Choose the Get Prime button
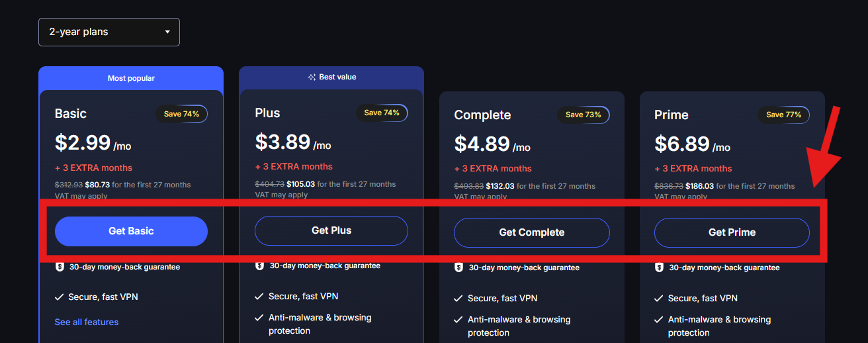The image size is (868, 343). tap(732, 232)
